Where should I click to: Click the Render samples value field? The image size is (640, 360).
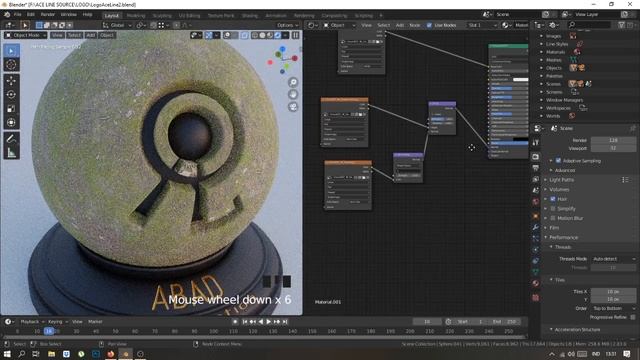(613, 140)
